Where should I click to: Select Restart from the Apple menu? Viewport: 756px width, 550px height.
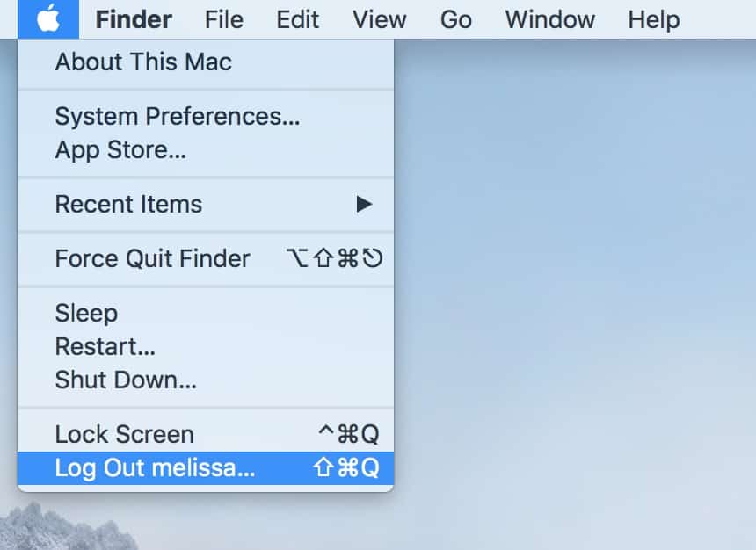pyautogui.click(x=105, y=347)
